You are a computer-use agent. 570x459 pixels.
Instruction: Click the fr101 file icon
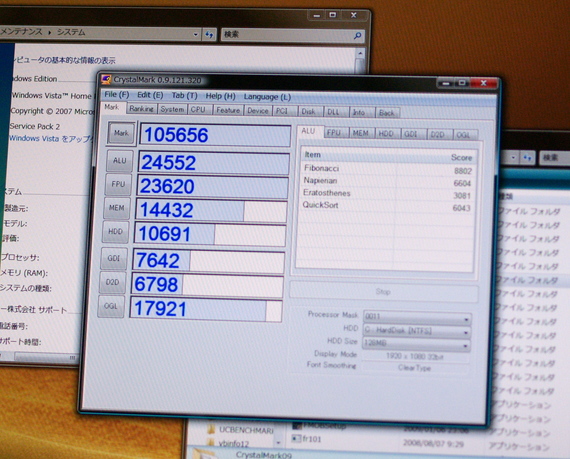(297, 438)
